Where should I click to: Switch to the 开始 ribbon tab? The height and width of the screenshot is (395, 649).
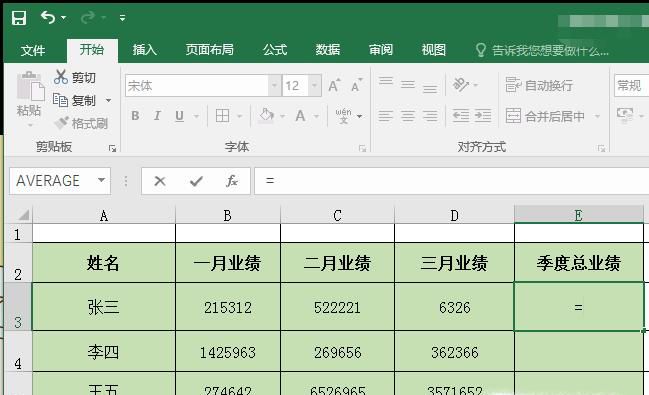pos(92,50)
